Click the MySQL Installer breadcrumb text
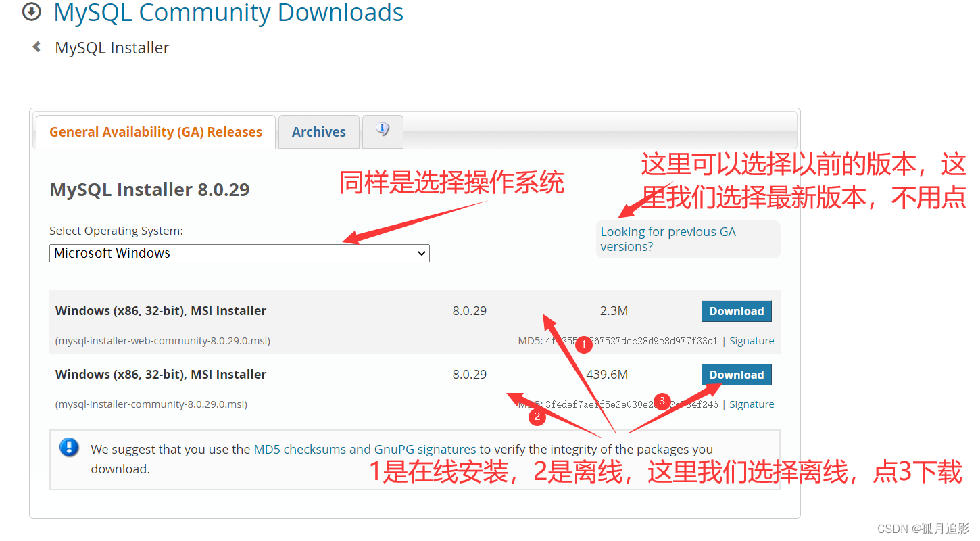This screenshot has width=980, height=541. (x=112, y=48)
